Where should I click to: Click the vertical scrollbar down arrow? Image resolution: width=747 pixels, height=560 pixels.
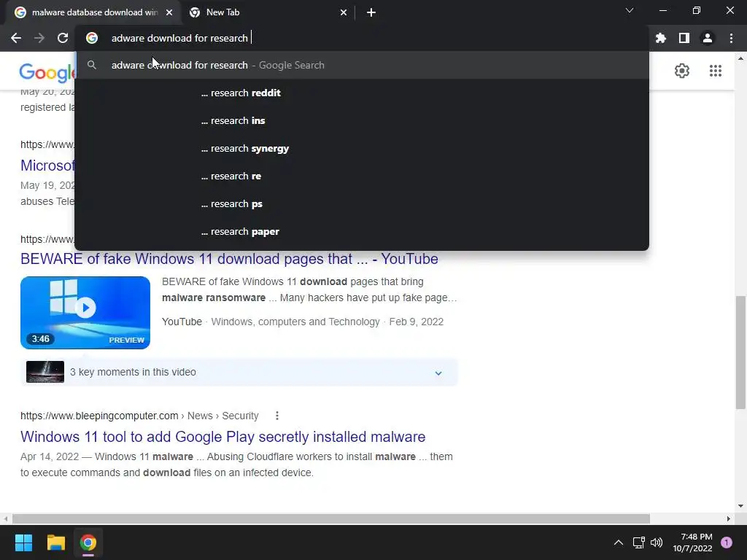click(x=740, y=506)
